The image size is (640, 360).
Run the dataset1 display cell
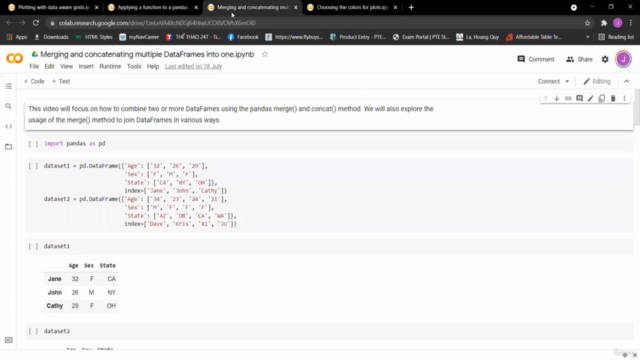point(33,247)
